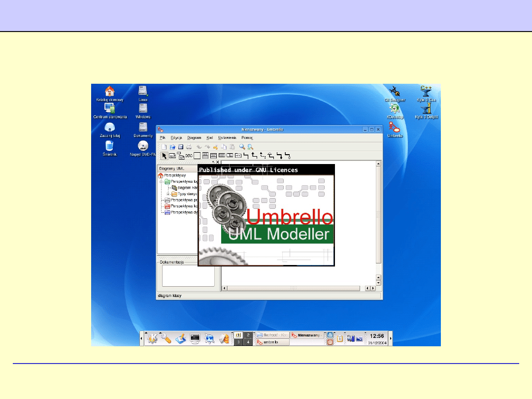Select the Perspektywy root tree item

(174, 175)
